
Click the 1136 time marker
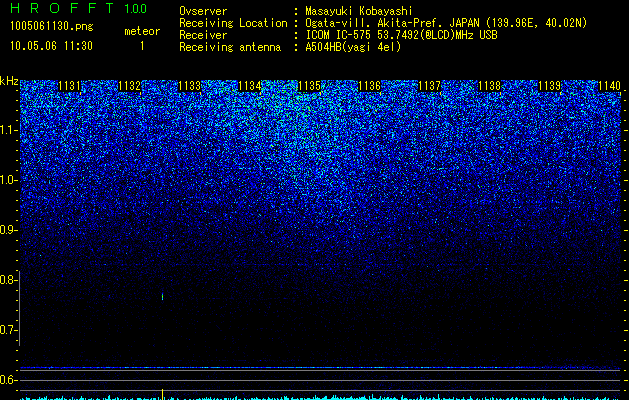pyautogui.click(x=369, y=86)
